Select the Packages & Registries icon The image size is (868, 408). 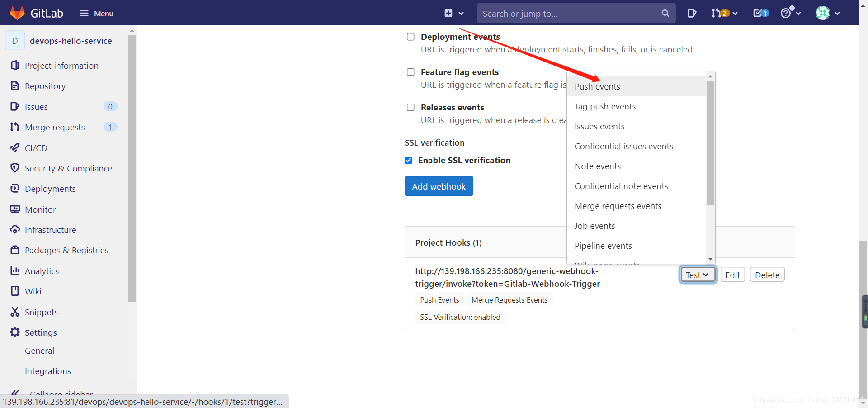(15, 250)
